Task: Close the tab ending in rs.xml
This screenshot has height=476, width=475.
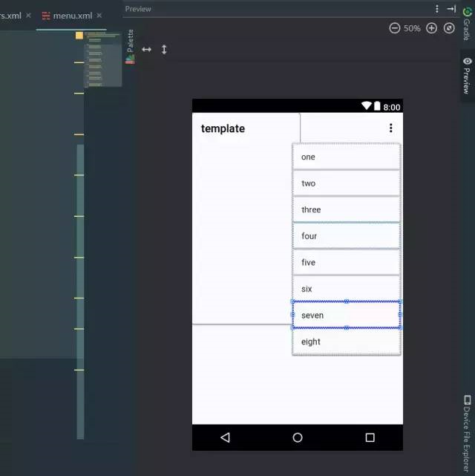Action: coord(28,15)
